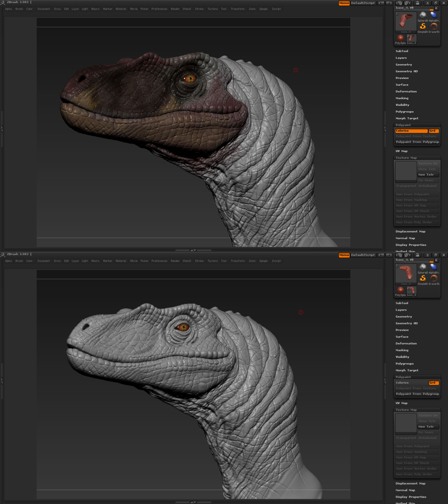The height and width of the screenshot is (504, 448).
Task: Turn off the active Colorize toggle in the upper window
Action: coord(411,131)
